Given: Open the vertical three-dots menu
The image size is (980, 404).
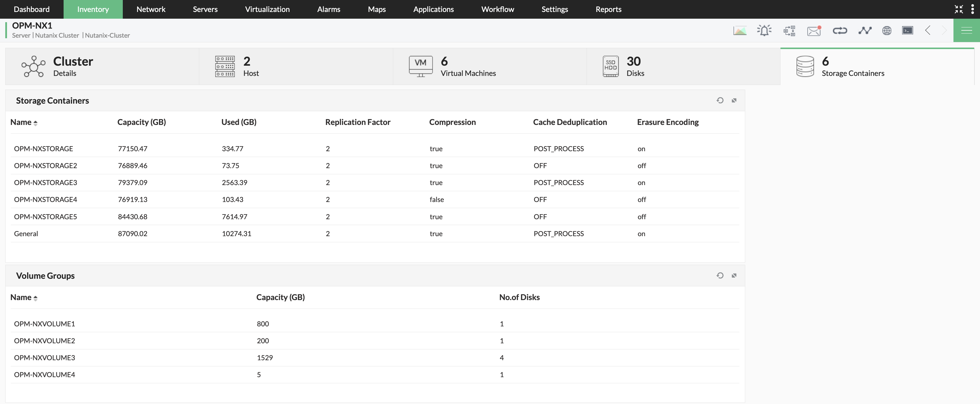Looking at the screenshot, I should (x=972, y=9).
